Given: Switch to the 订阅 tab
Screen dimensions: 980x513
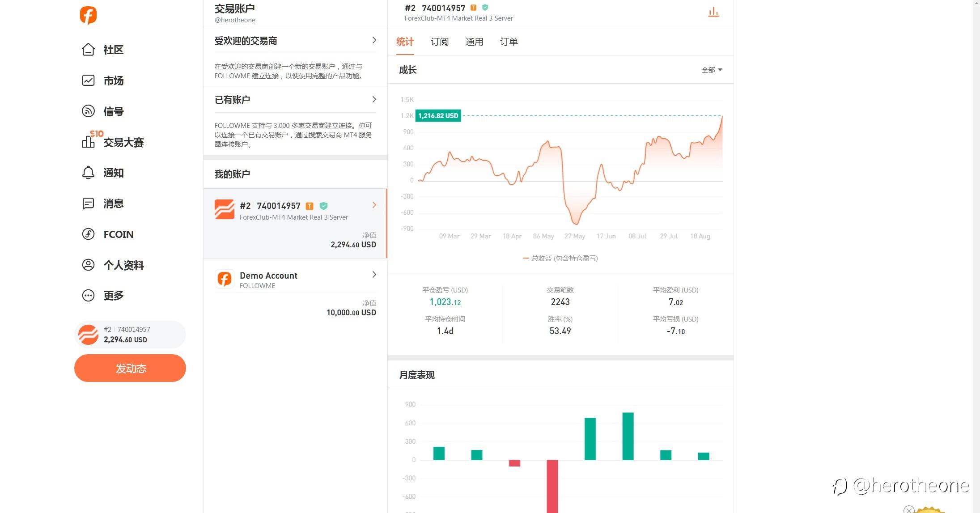Looking at the screenshot, I should (439, 42).
